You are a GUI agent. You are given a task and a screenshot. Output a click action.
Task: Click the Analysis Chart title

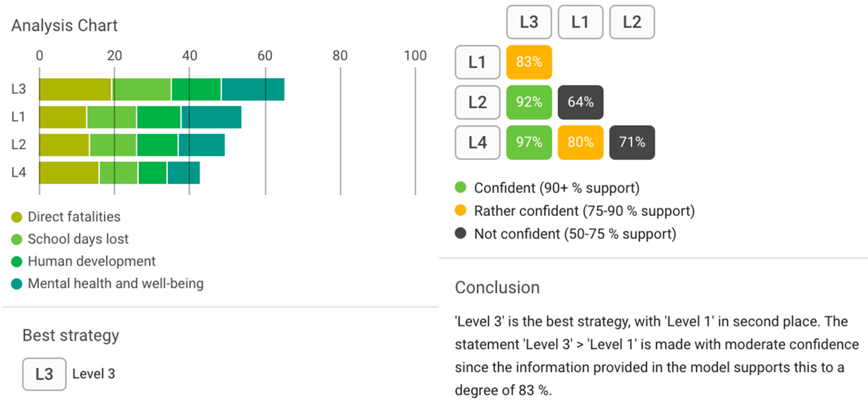pyautogui.click(x=64, y=26)
